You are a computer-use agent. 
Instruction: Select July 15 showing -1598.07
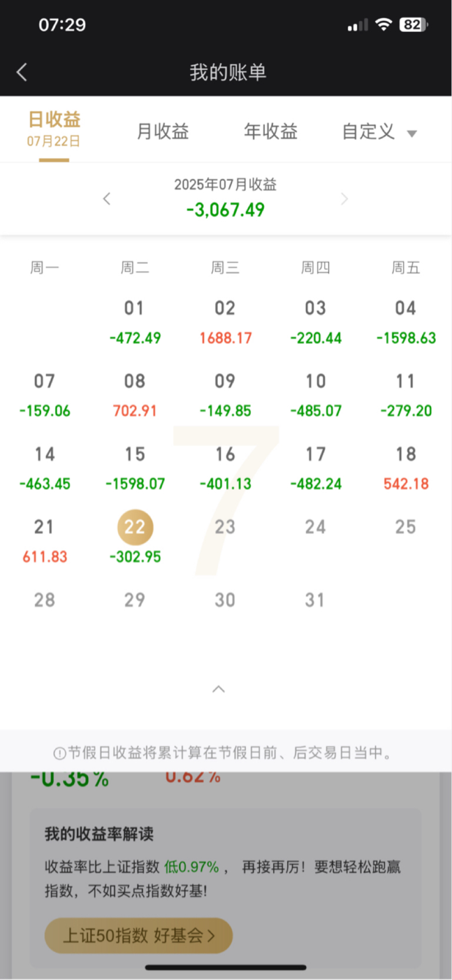pyautogui.click(x=135, y=467)
